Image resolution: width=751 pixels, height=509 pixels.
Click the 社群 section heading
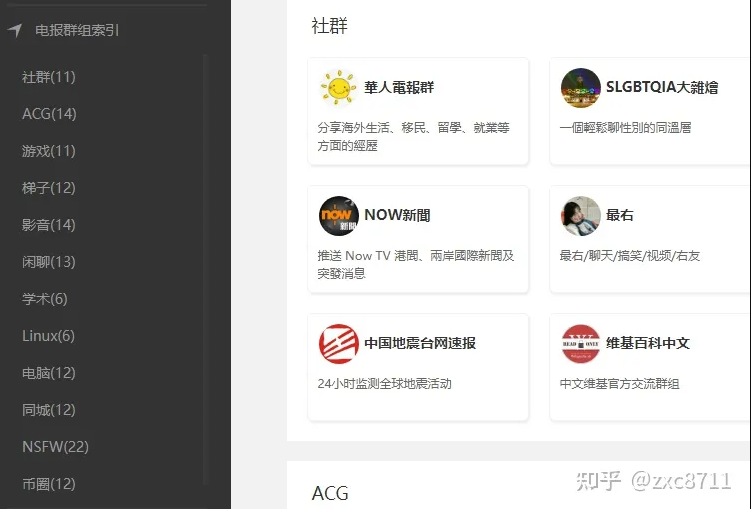click(x=330, y=26)
